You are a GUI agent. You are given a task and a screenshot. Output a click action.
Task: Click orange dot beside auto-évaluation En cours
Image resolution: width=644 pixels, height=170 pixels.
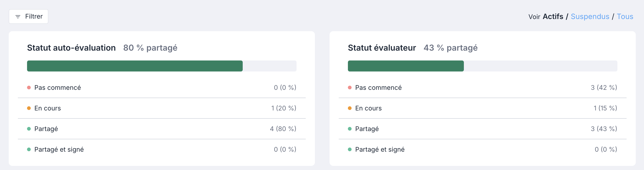[29, 108]
